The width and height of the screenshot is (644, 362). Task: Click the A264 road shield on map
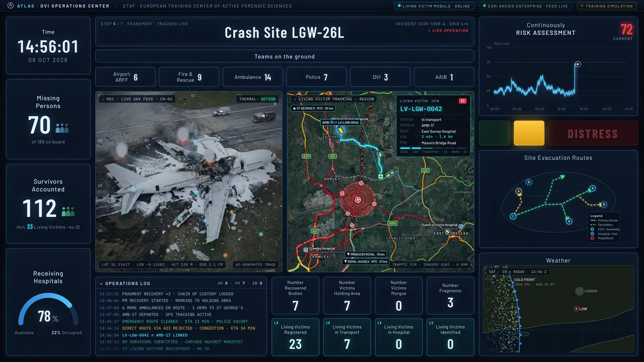point(392,223)
